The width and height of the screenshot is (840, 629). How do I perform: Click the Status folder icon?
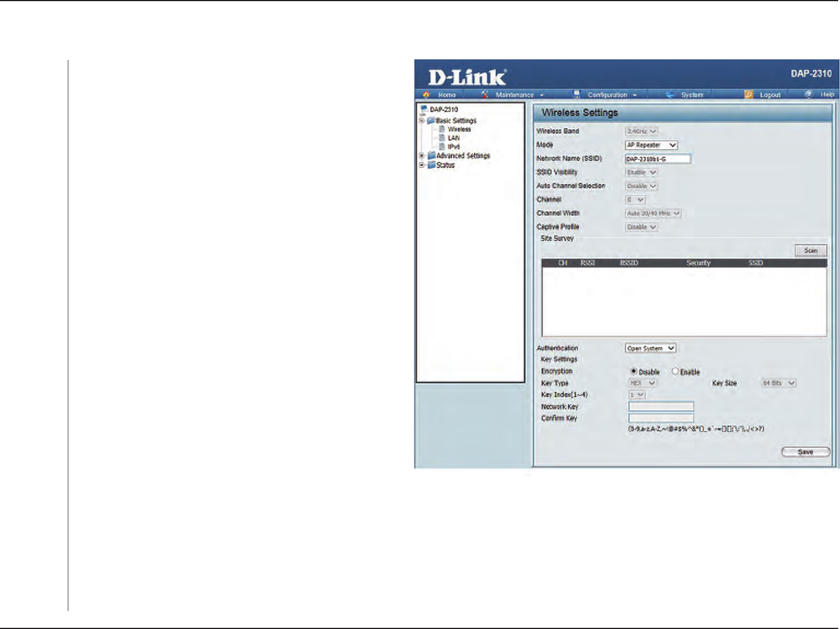coord(431,165)
